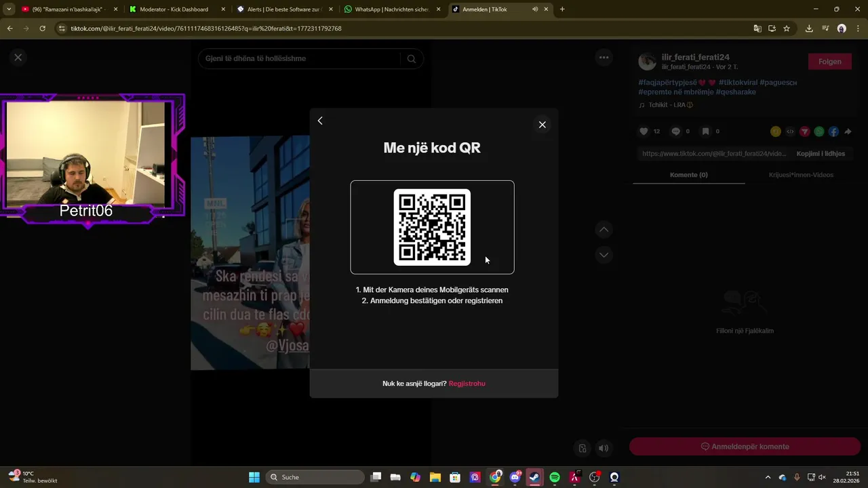Open Discord from taskbar
Screen dimensions: 868x488
pos(515,477)
